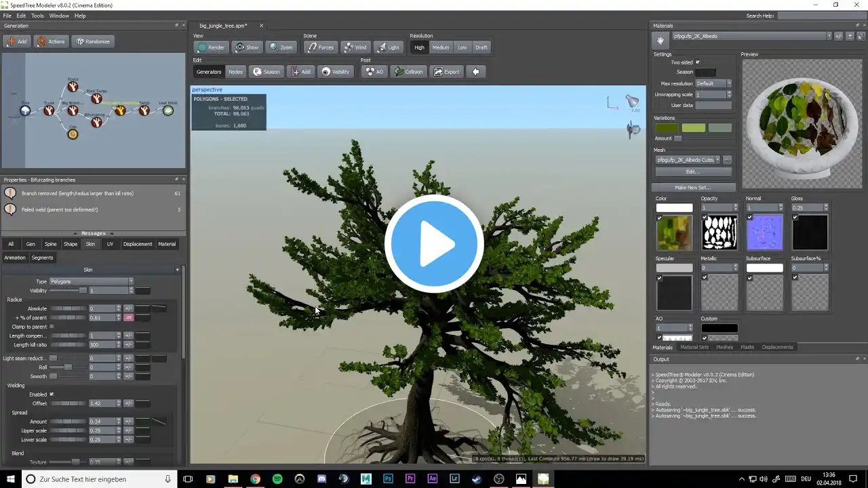The height and width of the screenshot is (488, 868).
Task: Toggle the Light scene tool
Action: click(388, 47)
